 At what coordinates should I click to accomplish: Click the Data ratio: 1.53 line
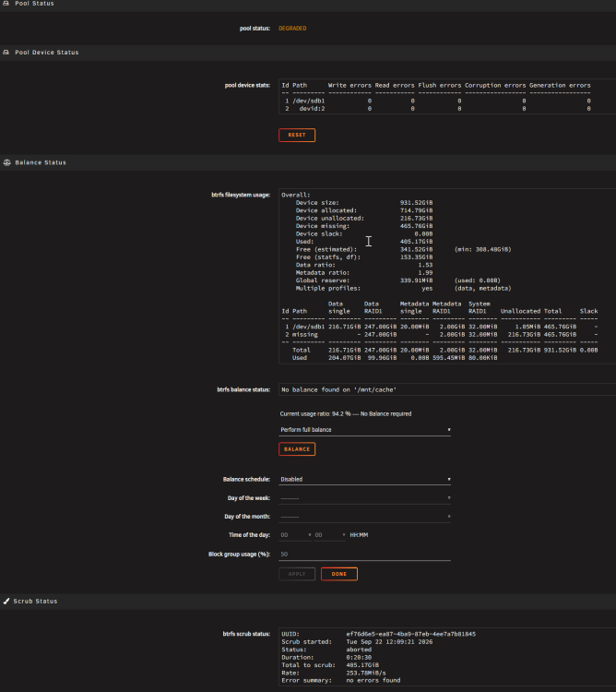pyautogui.click(x=364, y=265)
